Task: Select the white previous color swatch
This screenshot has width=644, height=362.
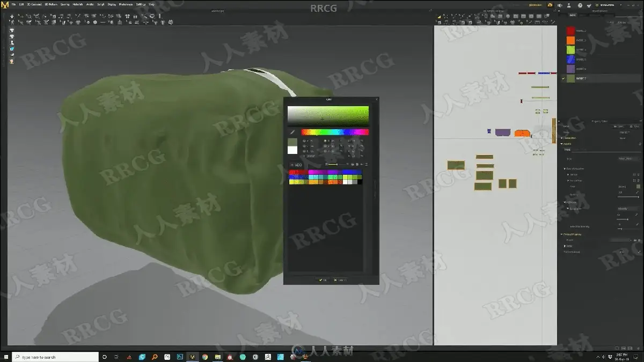Action: (x=292, y=150)
